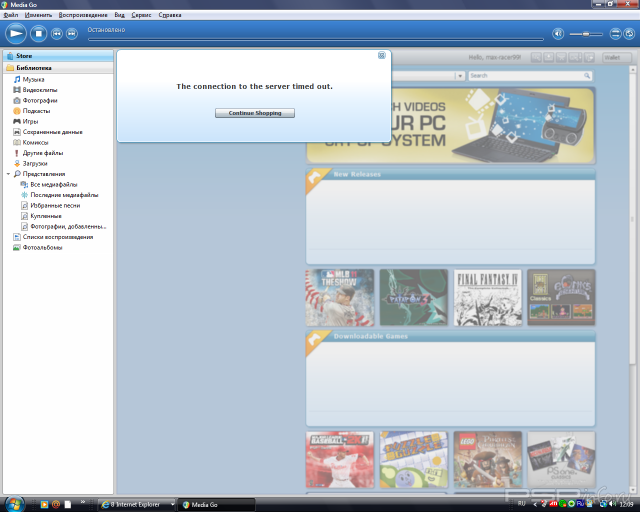Adjust the volume slider

pos(586,34)
